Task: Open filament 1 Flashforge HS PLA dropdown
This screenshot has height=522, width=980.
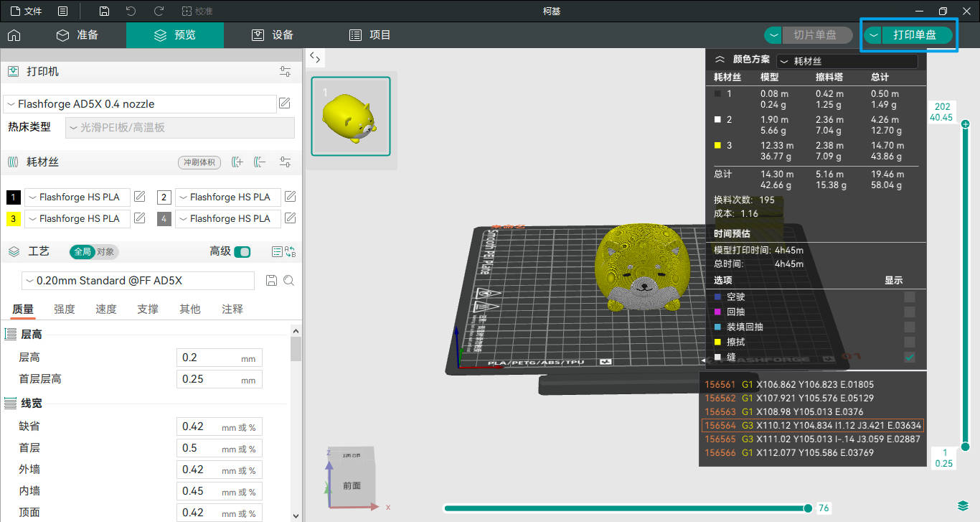Action: pos(77,197)
